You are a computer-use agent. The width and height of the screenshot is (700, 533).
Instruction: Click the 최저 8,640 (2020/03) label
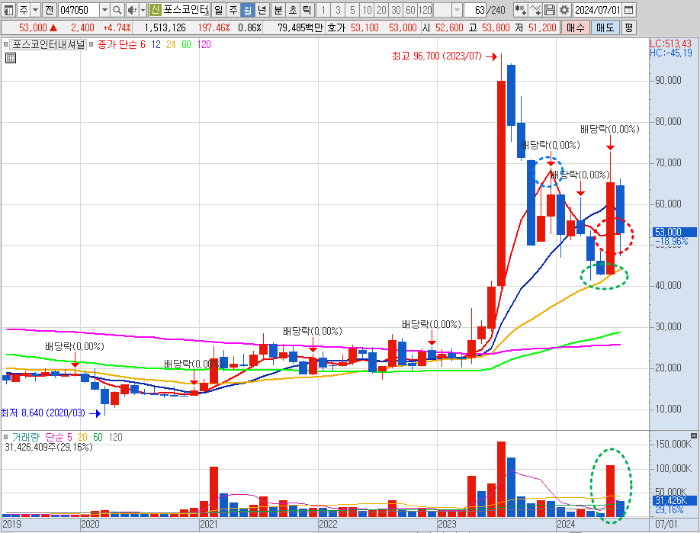point(43,412)
